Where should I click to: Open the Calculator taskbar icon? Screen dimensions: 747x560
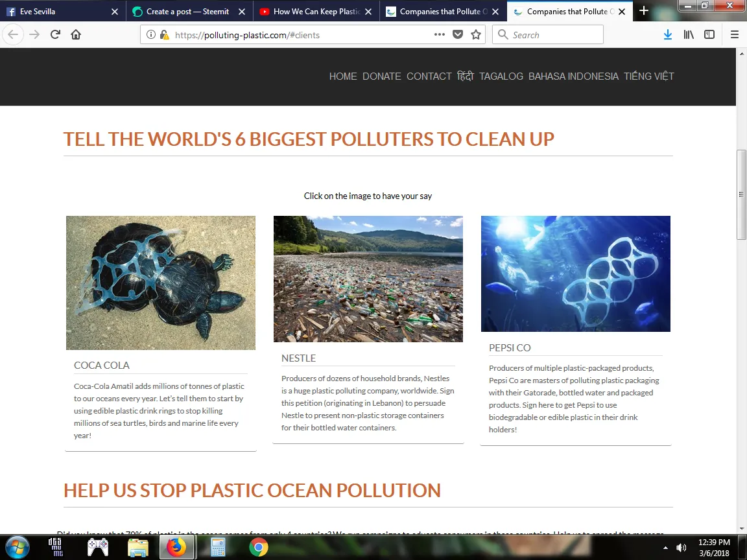[x=218, y=547]
